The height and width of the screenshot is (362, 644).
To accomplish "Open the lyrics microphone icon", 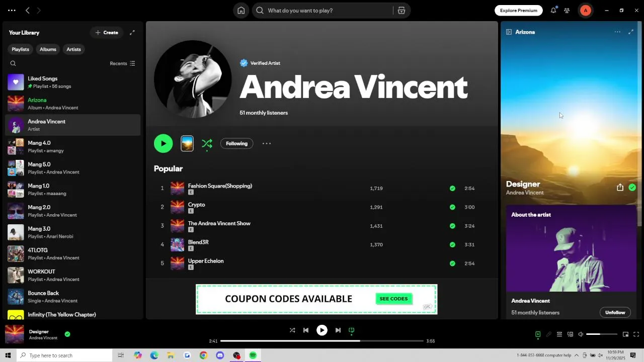I will pos(549,334).
